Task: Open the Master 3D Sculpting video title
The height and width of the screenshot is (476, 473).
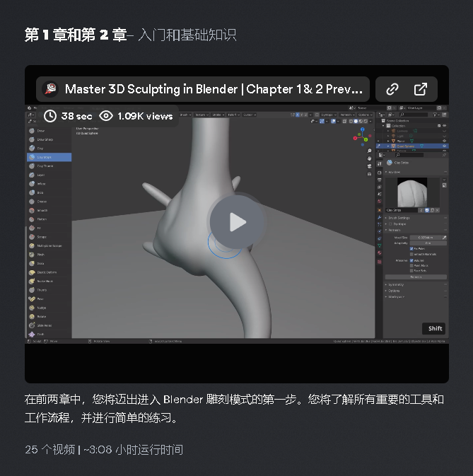Action: (x=214, y=89)
